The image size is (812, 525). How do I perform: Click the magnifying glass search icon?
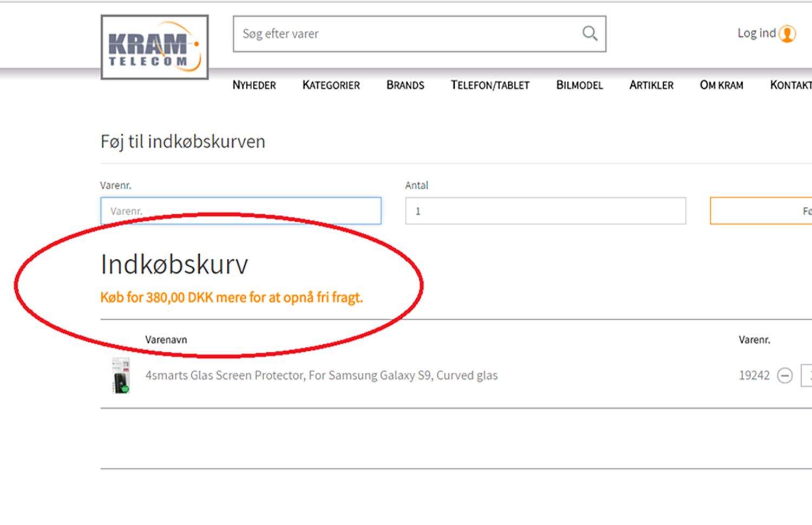pos(590,34)
